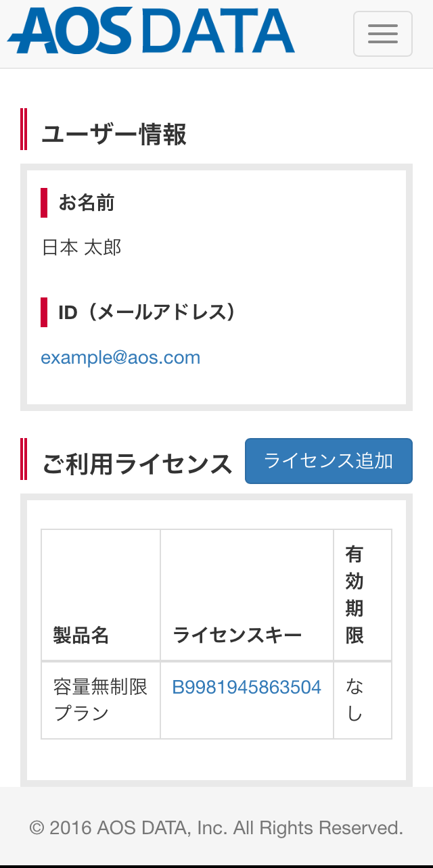Select the user name 日本 太郎
This screenshot has height=868, width=433.
tap(81, 247)
